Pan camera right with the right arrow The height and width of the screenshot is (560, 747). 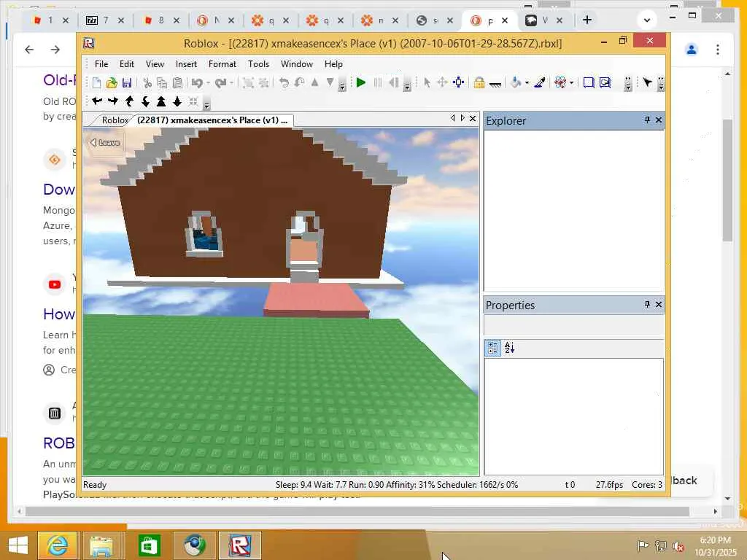tap(113, 101)
